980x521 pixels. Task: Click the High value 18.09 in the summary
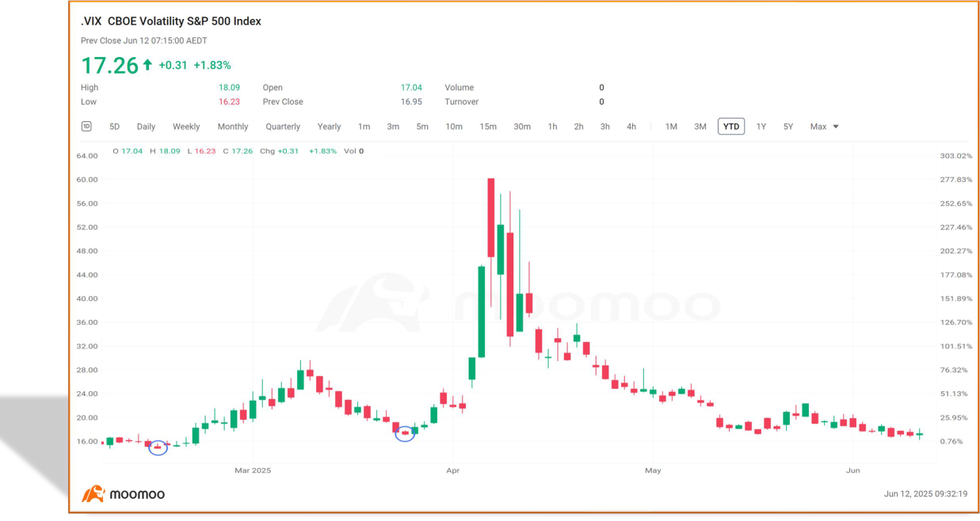point(229,88)
